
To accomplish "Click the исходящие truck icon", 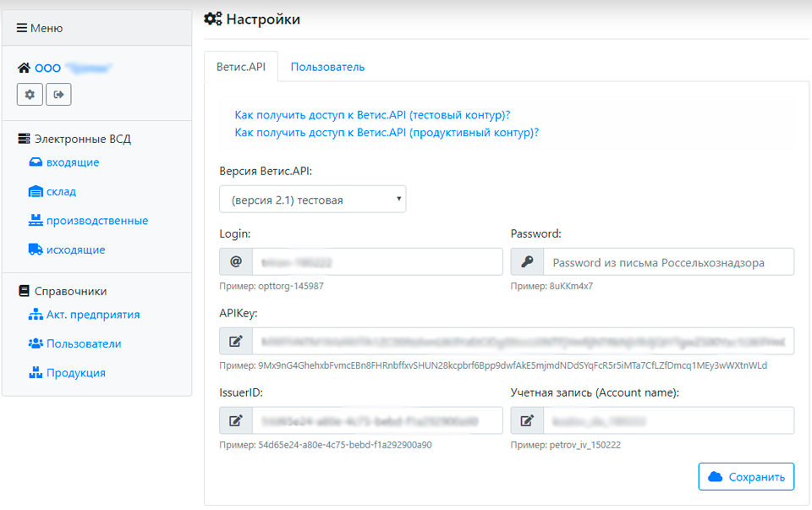I will (36, 250).
